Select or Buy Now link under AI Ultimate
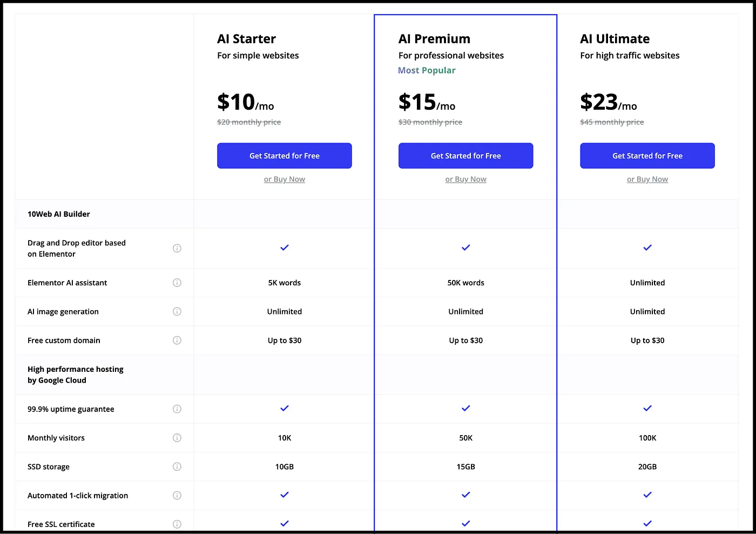The width and height of the screenshot is (756, 534). click(x=647, y=179)
